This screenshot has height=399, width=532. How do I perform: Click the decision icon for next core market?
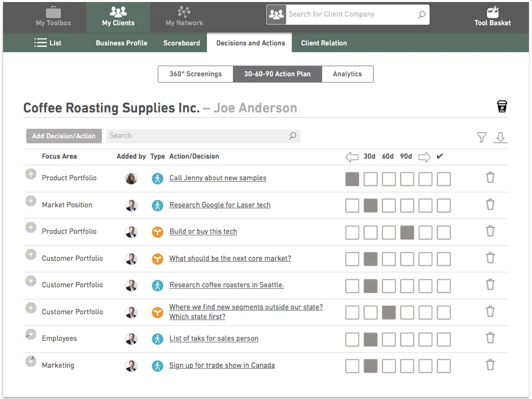[x=157, y=259]
